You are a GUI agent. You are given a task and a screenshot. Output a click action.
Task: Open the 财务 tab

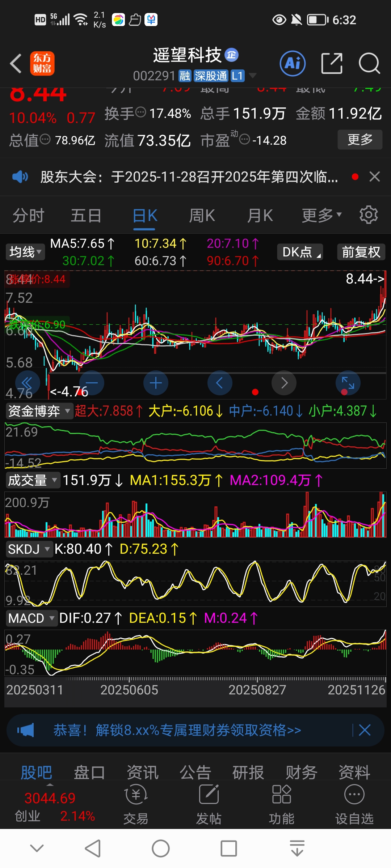click(x=302, y=773)
